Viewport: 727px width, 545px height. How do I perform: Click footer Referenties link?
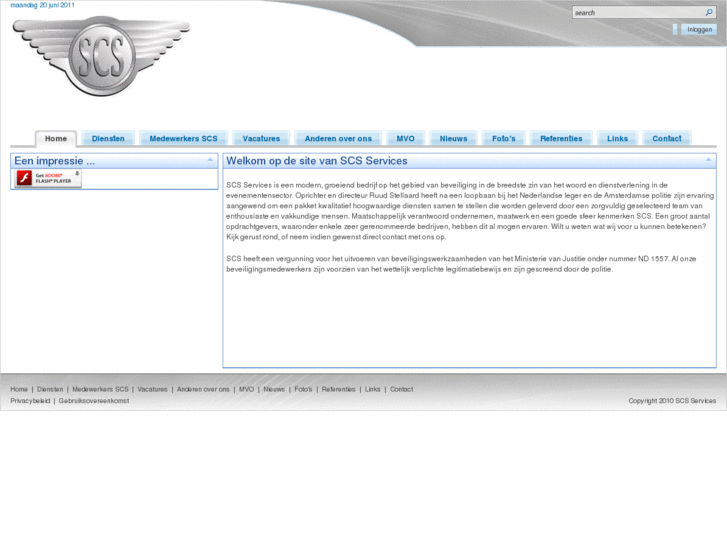click(x=338, y=389)
